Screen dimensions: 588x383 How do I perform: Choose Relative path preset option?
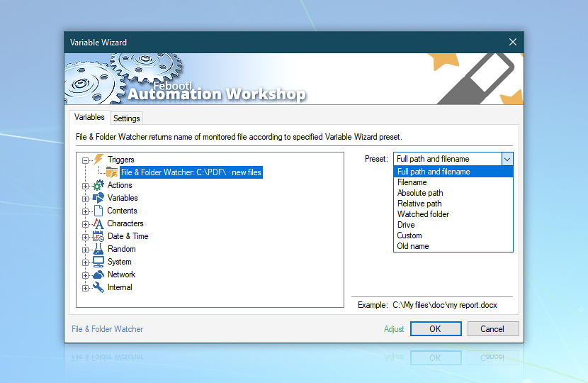(453, 204)
